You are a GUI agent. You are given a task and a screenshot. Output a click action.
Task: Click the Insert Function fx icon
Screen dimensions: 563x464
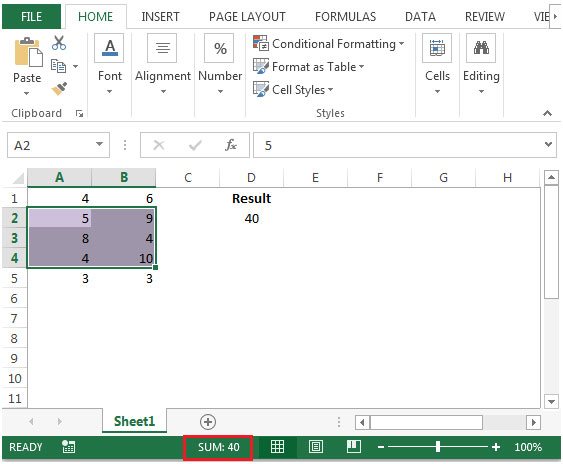pyautogui.click(x=231, y=145)
